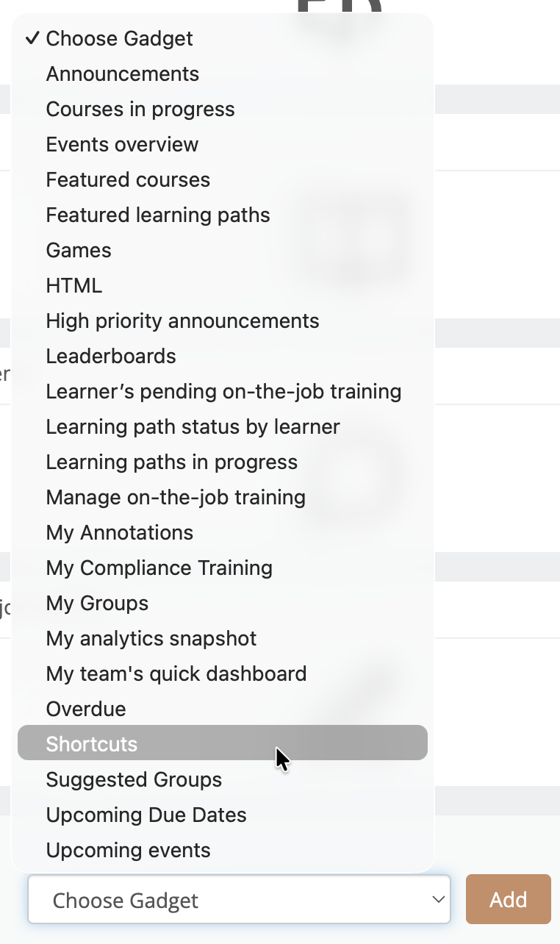Select the checked Choose Gadget placeholder item
Screen dimensions: 560x944
point(119,39)
